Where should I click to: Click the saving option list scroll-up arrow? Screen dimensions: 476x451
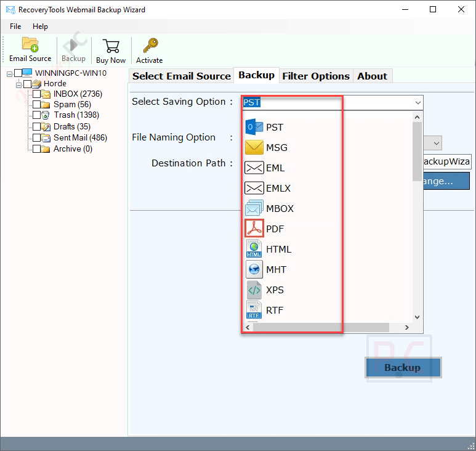[x=417, y=117]
